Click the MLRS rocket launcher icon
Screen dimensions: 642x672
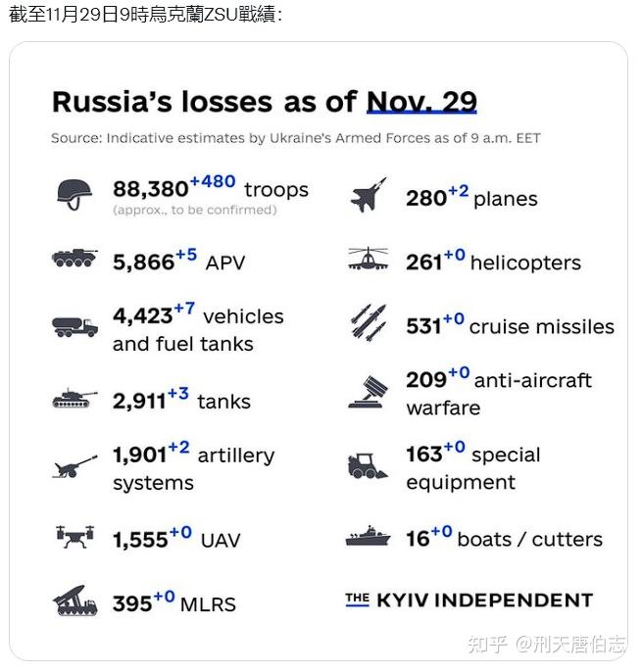74,600
